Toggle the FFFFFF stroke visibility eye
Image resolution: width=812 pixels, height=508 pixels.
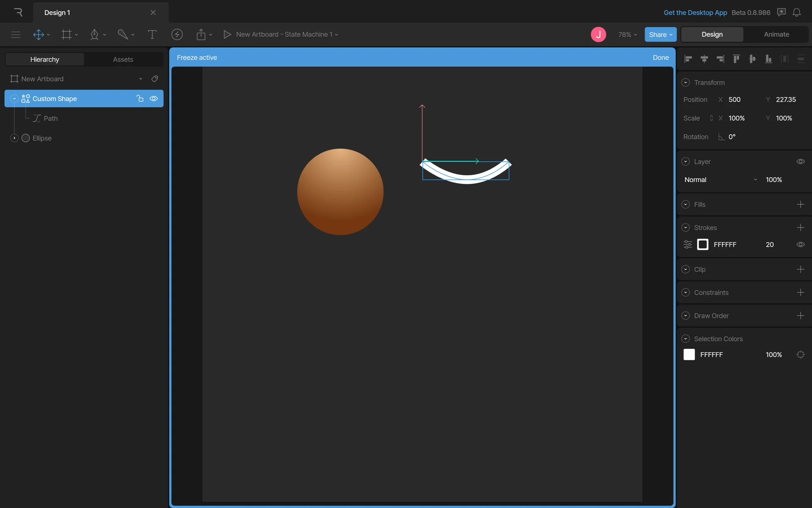800,245
